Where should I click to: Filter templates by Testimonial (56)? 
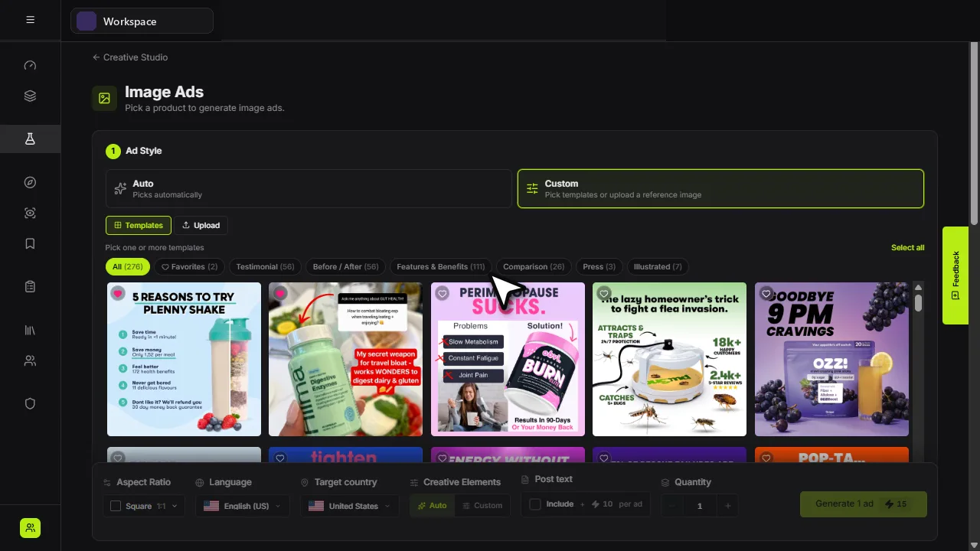pyautogui.click(x=265, y=266)
